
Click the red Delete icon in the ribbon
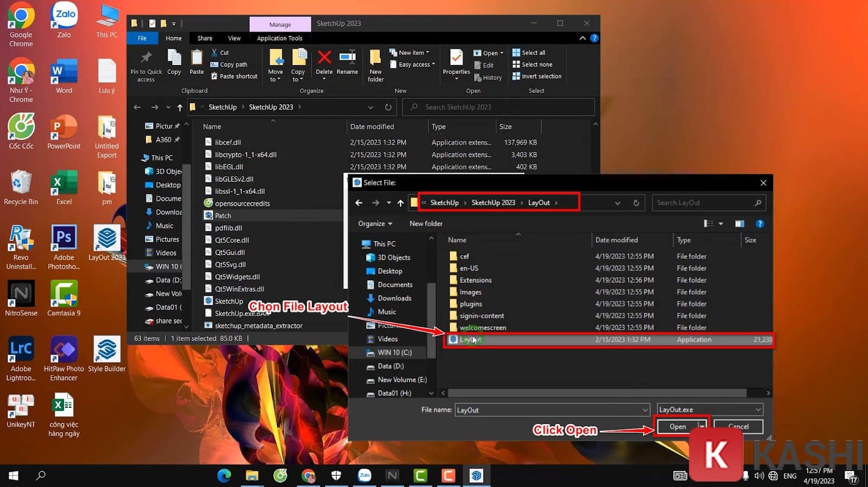pos(324,57)
